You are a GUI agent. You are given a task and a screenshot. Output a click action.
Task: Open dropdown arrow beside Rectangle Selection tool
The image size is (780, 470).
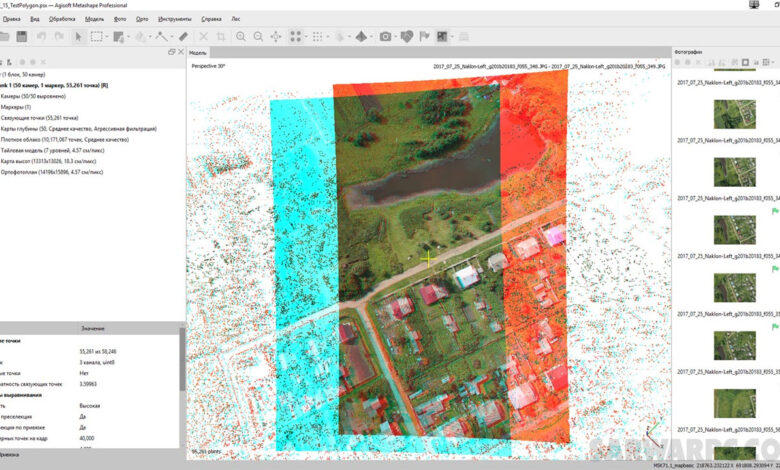tap(106, 36)
